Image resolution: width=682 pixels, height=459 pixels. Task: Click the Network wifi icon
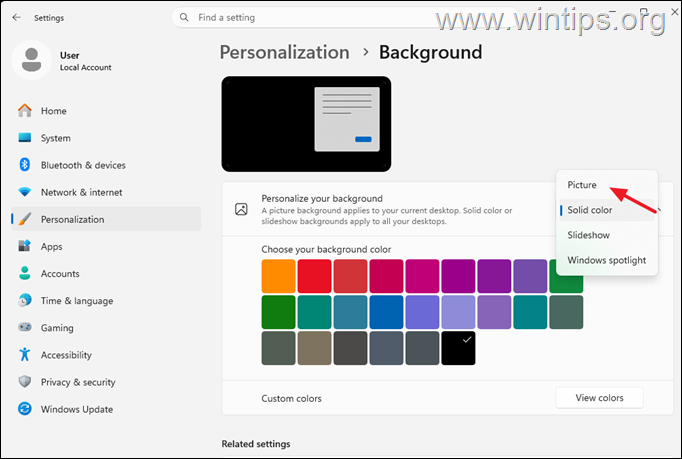(x=25, y=192)
